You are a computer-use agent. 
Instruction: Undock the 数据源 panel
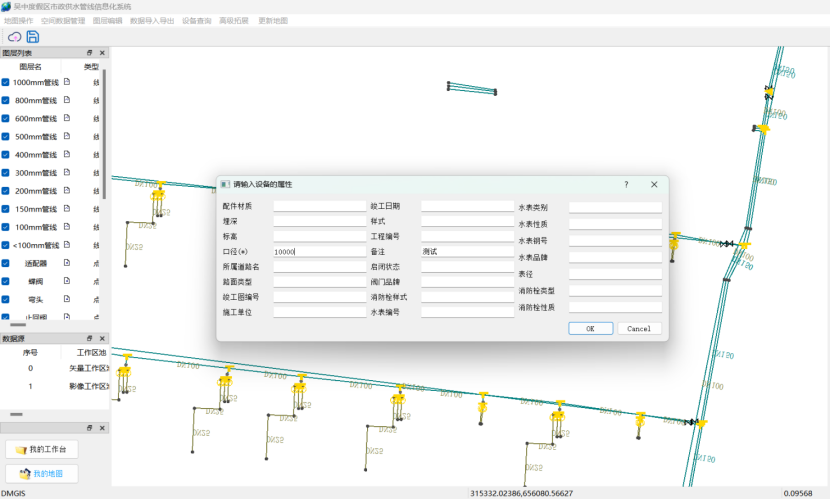point(89,339)
